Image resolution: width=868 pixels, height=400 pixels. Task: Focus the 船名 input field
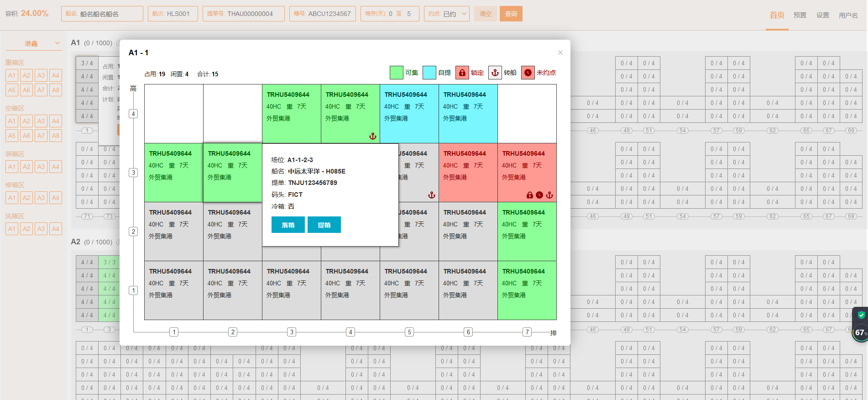point(102,14)
